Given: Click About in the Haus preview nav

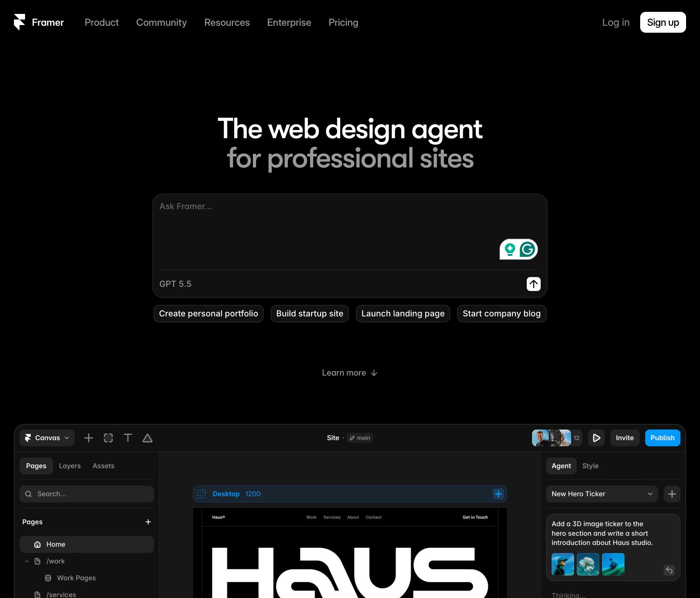Looking at the screenshot, I should click(x=353, y=517).
